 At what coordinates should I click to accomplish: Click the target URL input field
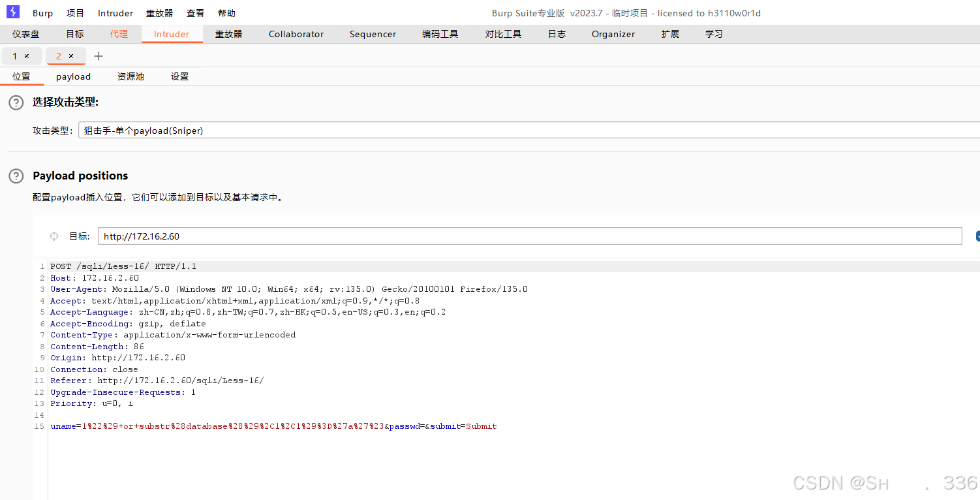point(530,236)
